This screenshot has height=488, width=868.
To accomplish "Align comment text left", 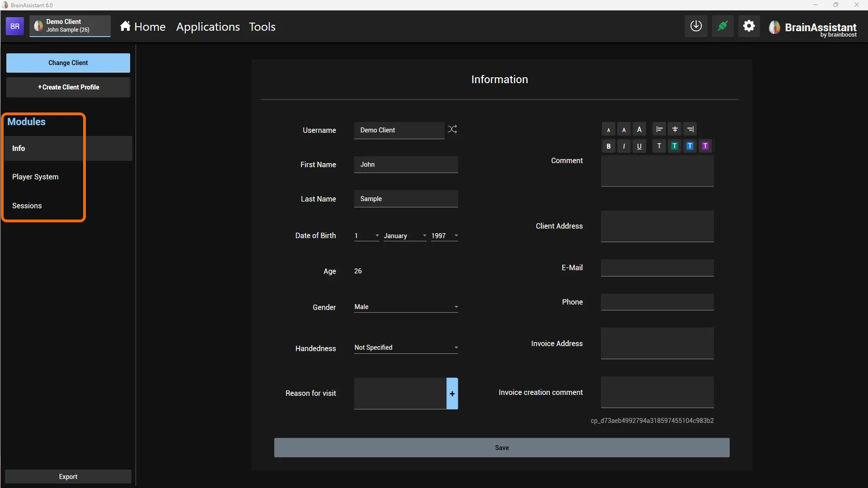I will 659,130.
